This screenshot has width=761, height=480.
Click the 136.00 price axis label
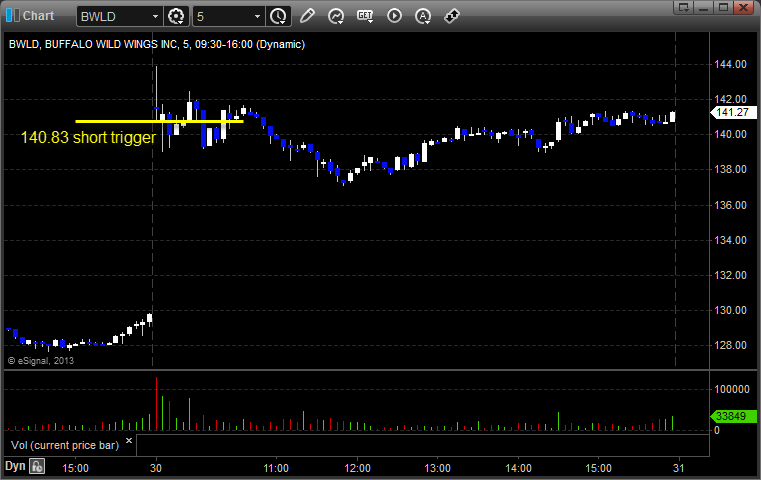[730, 205]
